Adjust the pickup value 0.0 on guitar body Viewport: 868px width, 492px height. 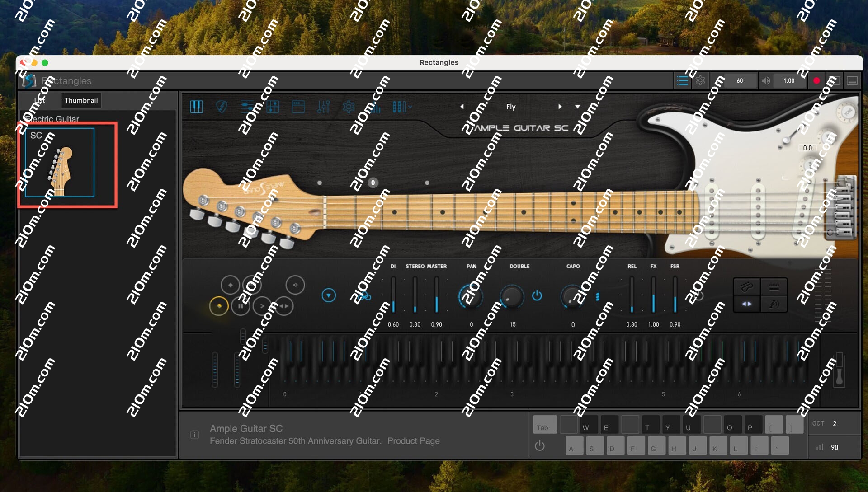coord(807,148)
